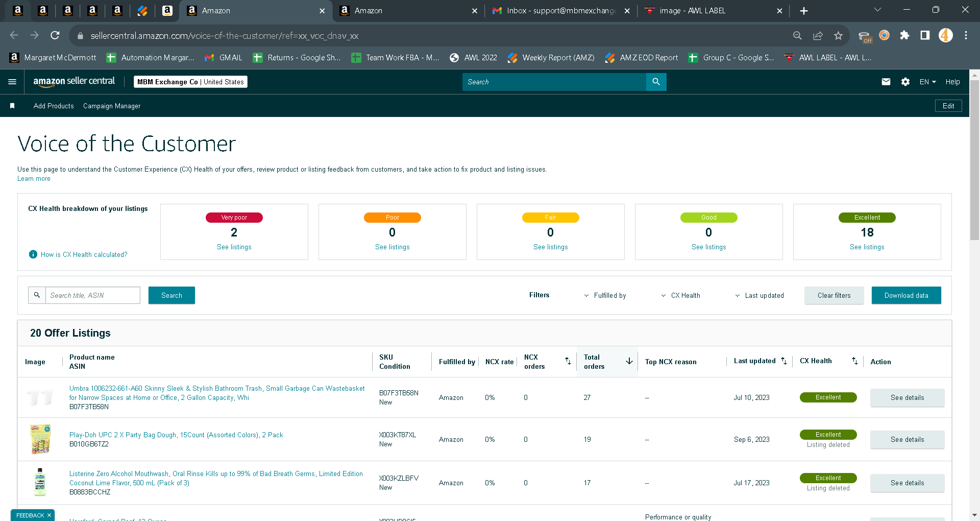Open the Chrome extensions puzzle icon

pyautogui.click(x=904, y=35)
